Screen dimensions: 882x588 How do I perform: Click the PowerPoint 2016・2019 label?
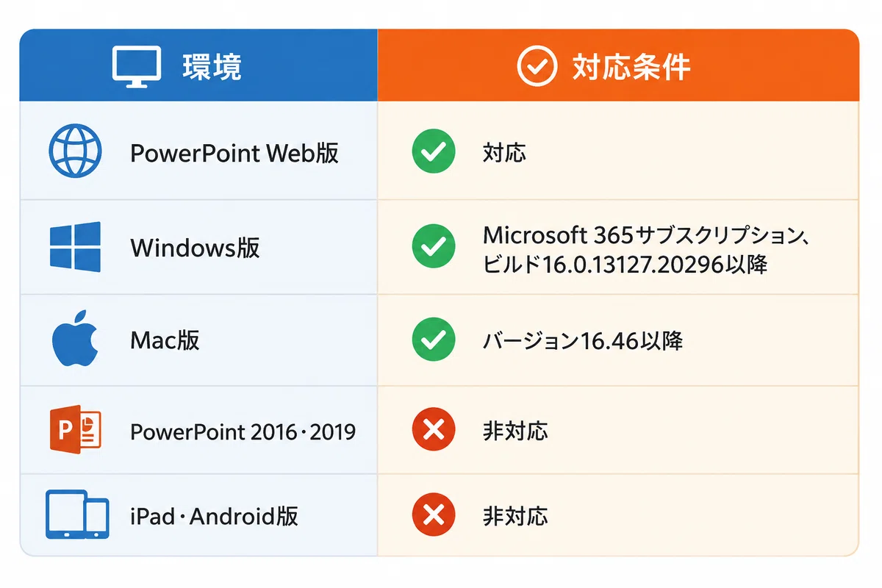[x=243, y=431]
